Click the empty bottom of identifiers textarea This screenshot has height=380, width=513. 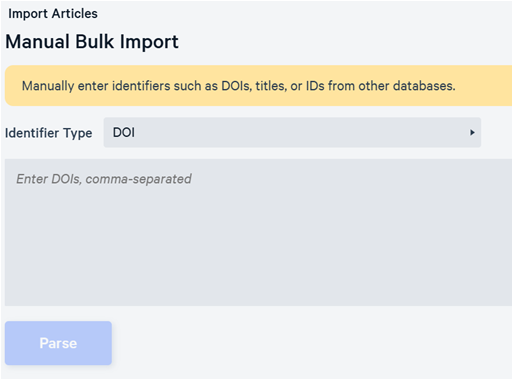259,283
